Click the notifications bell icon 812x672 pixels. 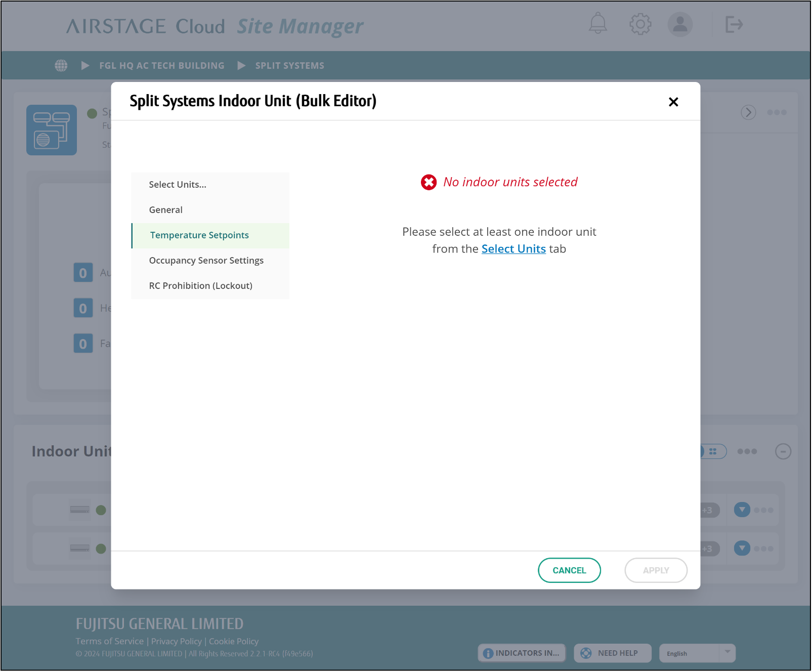[x=597, y=24]
